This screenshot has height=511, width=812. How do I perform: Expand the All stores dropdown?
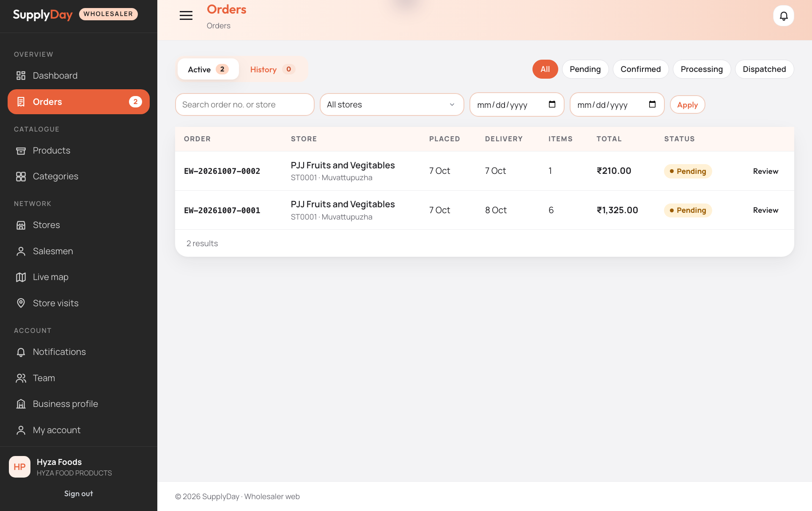392,104
